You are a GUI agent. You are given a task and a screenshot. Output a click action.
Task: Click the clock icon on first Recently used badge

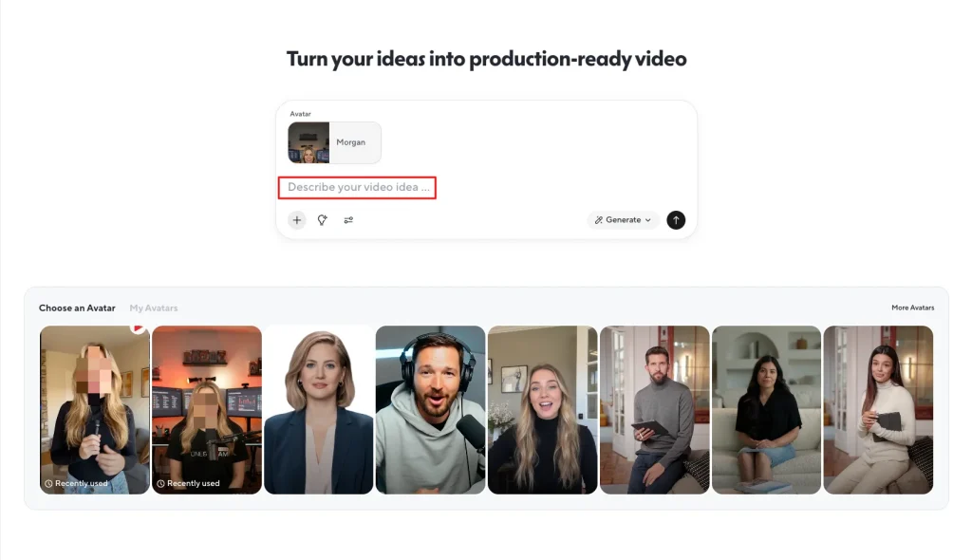(48, 483)
